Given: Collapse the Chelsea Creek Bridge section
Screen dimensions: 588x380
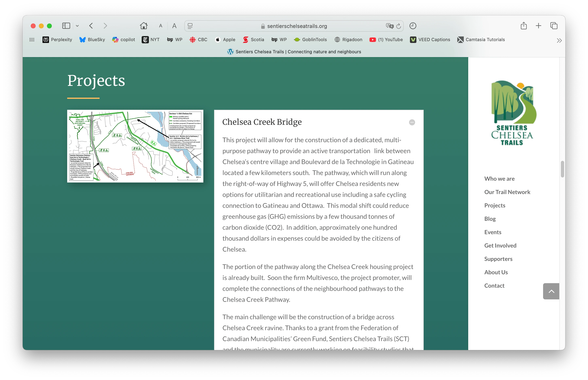Looking at the screenshot, I should tap(412, 122).
